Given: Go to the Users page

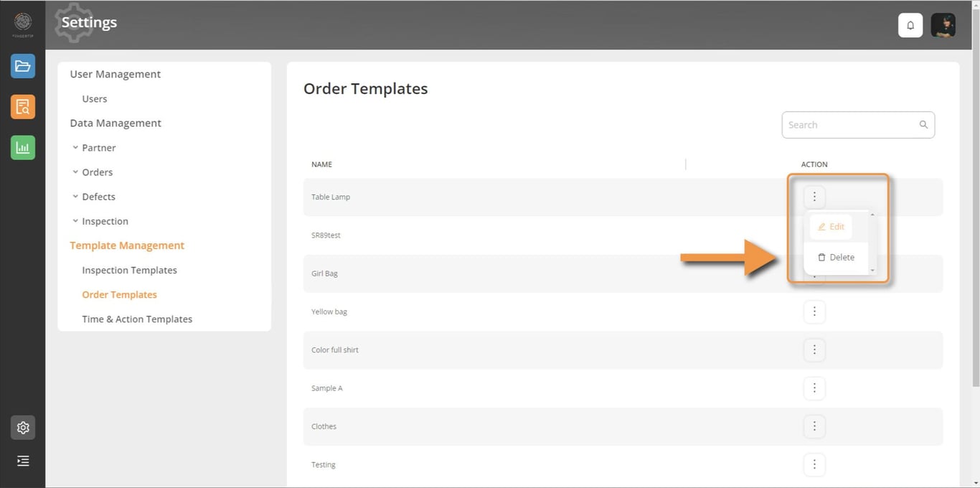Looking at the screenshot, I should [95, 99].
